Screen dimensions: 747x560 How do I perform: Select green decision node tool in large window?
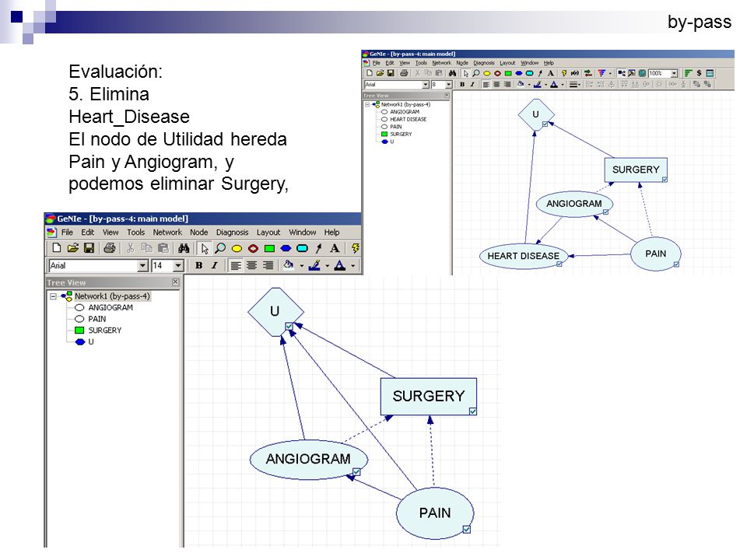point(270,249)
